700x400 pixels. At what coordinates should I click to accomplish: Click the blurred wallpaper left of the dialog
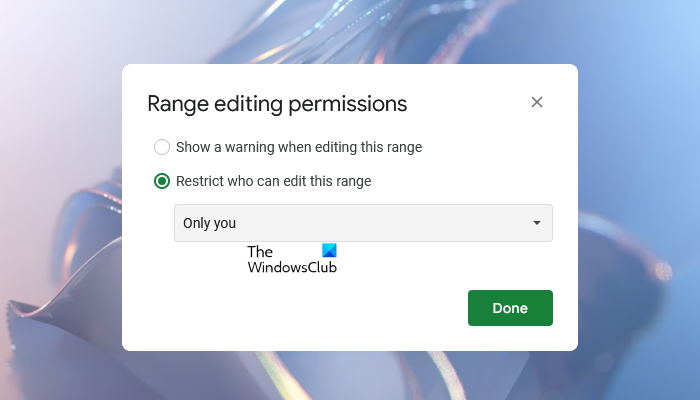point(60,200)
